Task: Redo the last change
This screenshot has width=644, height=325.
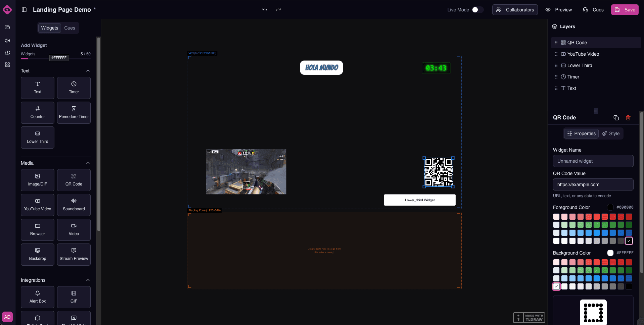Action: pyautogui.click(x=278, y=10)
